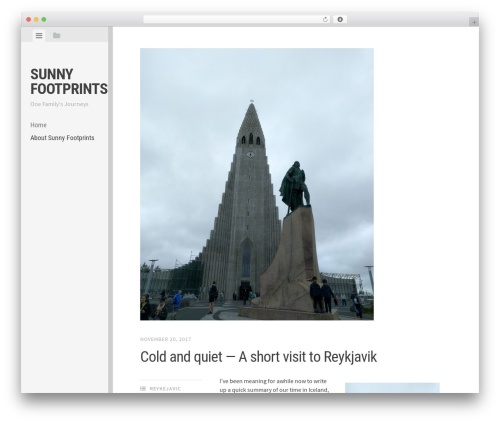
Task: Close the window with the red dot
Action: point(29,20)
